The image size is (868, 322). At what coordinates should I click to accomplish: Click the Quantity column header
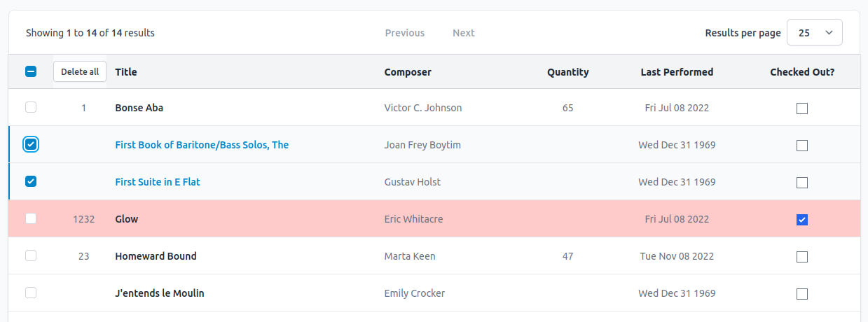568,72
